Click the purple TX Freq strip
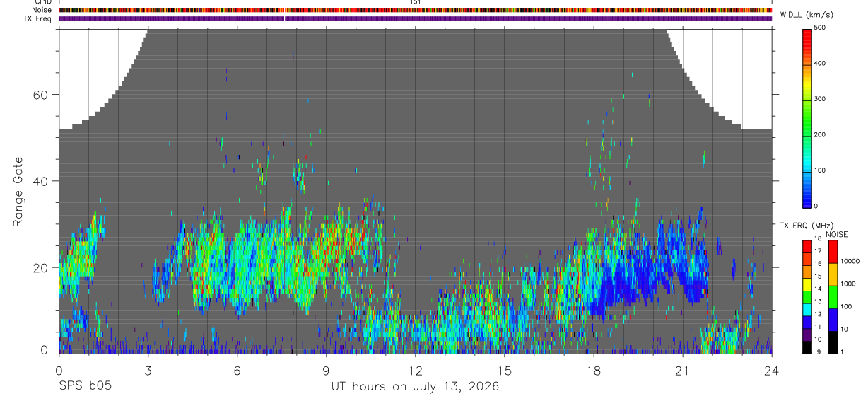Viewport: 868px width, 401px height. [x=416, y=18]
